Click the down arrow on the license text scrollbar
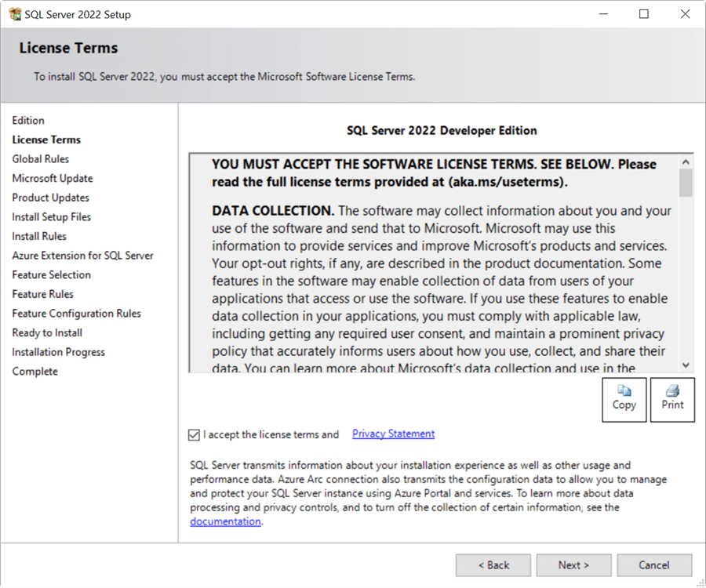Viewport: 706px width, 588px height. coord(686,365)
